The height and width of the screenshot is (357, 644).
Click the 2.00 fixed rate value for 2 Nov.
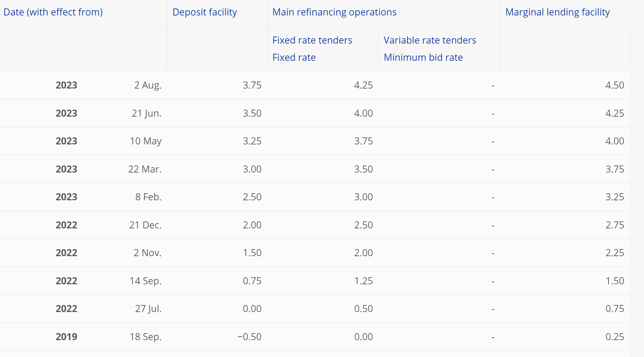pyautogui.click(x=363, y=253)
